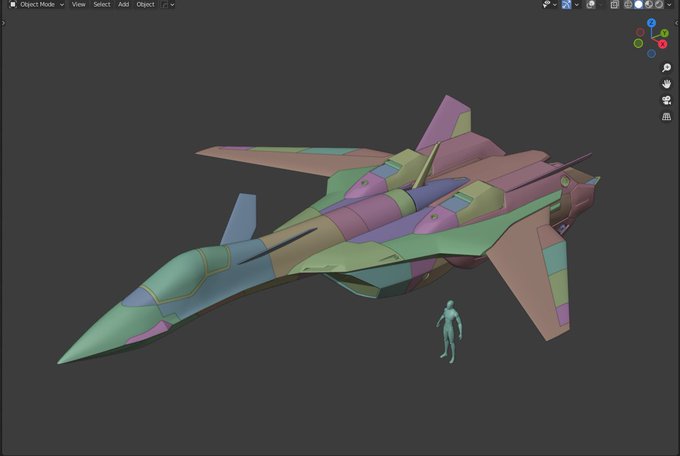The width and height of the screenshot is (680, 456).
Task: Click the negative Y axis circle on gizmo
Action: coord(638,43)
